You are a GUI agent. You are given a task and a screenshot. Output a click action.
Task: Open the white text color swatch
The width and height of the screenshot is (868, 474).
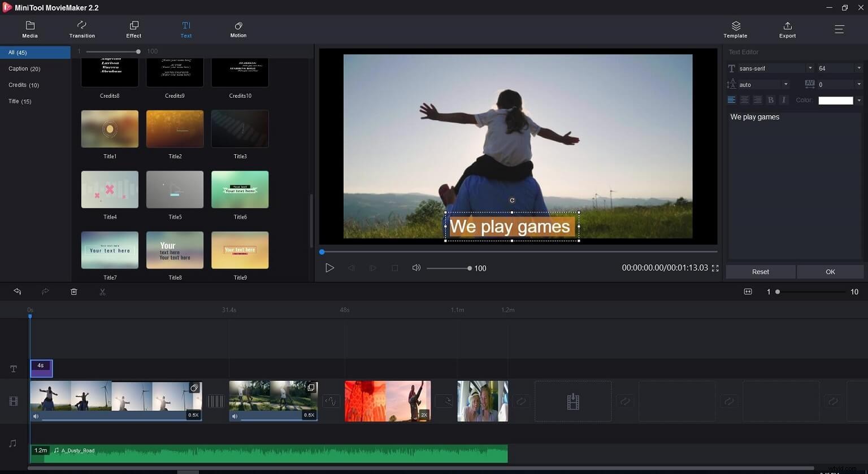pos(835,101)
